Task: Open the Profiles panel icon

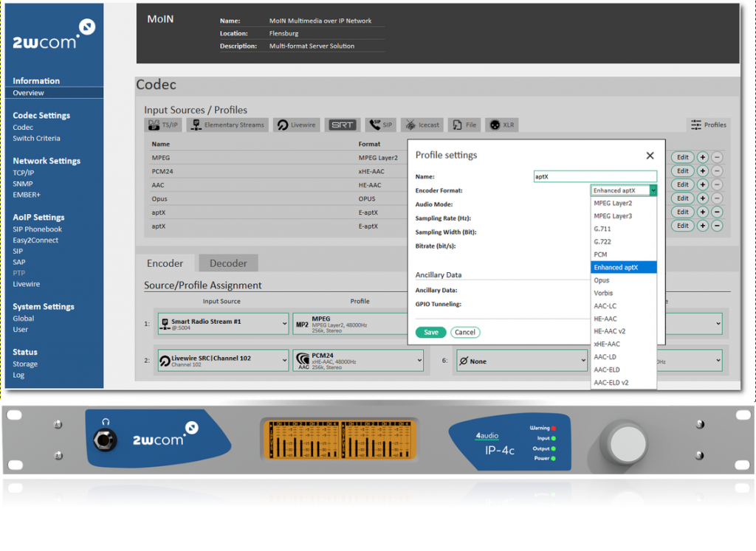Action: coord(707,125)
